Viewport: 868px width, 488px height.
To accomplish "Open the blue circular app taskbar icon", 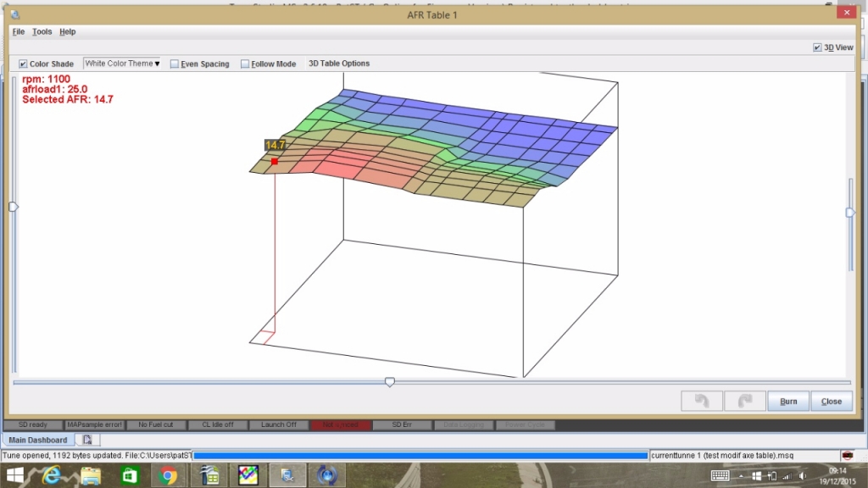I will [326, 475].
